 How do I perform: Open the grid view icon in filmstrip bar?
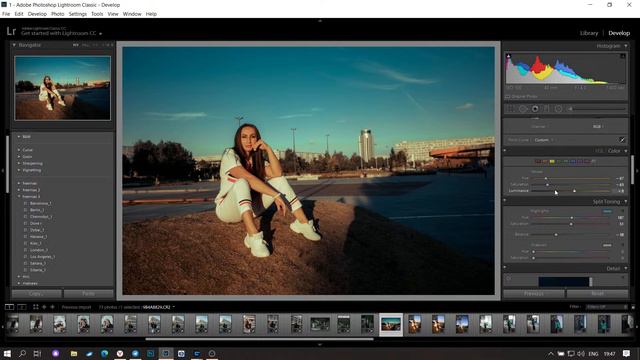point(36,307)
